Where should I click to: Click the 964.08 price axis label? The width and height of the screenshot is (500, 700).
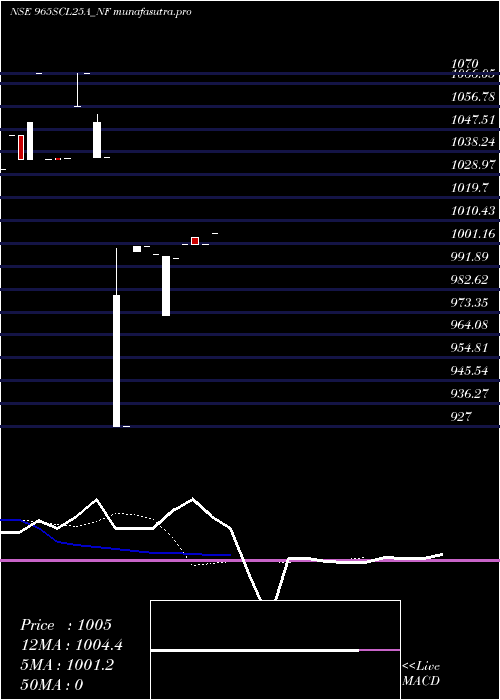click(469, 325)
